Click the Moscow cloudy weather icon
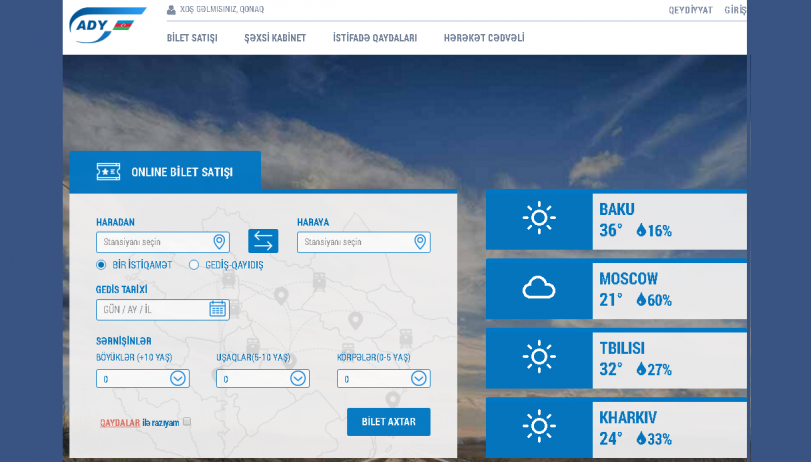Screen dimensions: 811x462 pyautogui.click(x=539, y=288)
